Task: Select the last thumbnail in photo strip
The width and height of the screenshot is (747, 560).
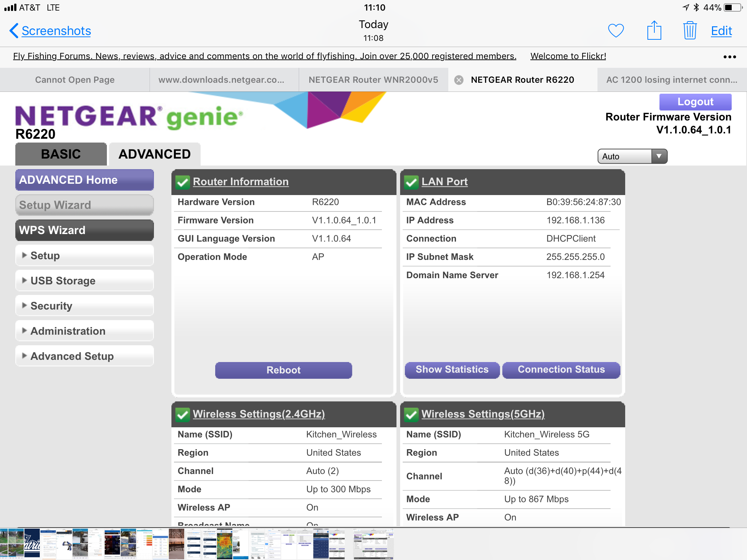Action: (x=373, y=545)
